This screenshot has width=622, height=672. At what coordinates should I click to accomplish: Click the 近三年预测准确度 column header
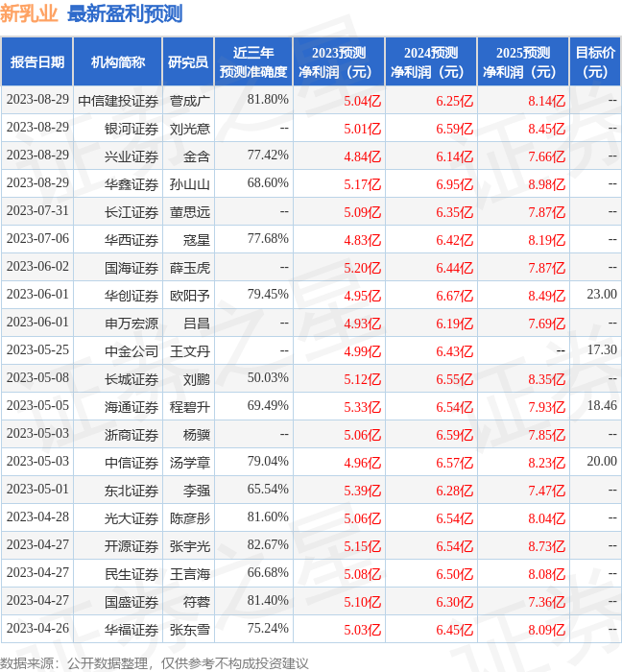click(x=253, y=61)
